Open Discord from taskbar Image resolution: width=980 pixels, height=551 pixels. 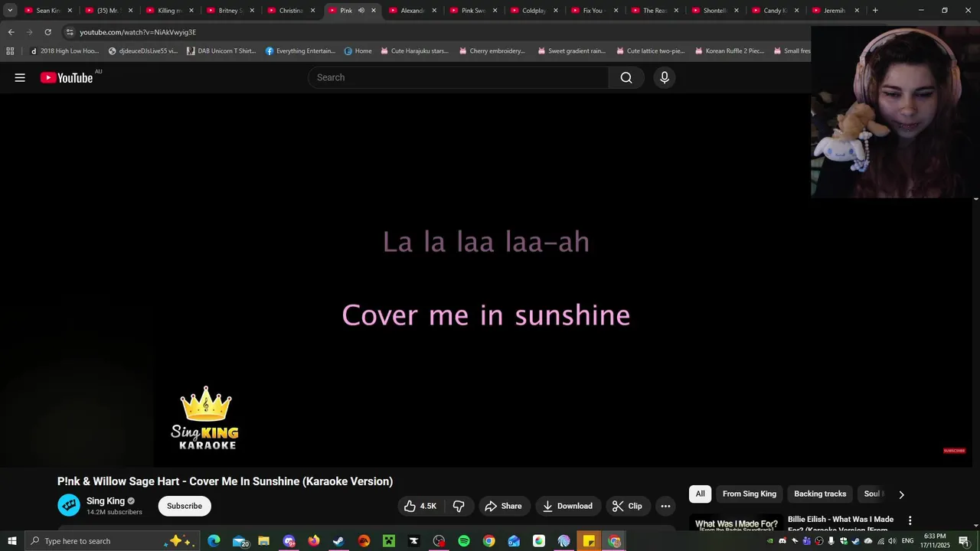289,541
